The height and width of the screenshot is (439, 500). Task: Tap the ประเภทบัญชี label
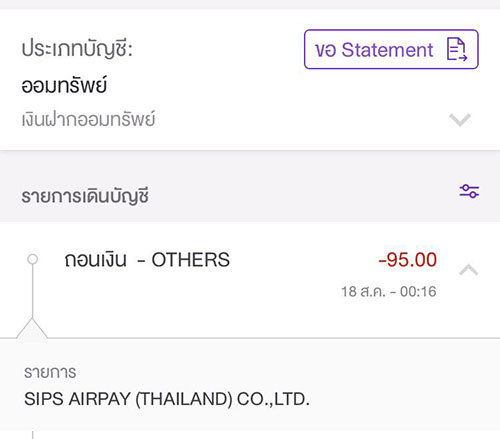(x=77, y=49)
